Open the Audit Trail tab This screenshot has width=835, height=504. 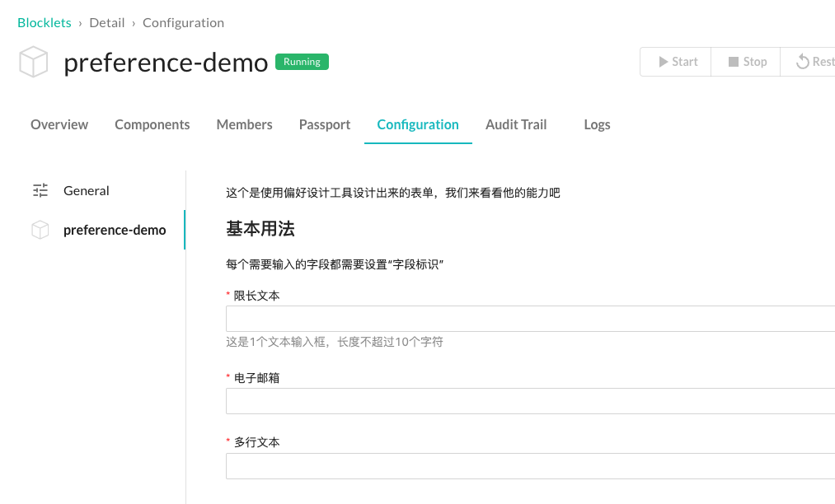[x=516, y=125]
